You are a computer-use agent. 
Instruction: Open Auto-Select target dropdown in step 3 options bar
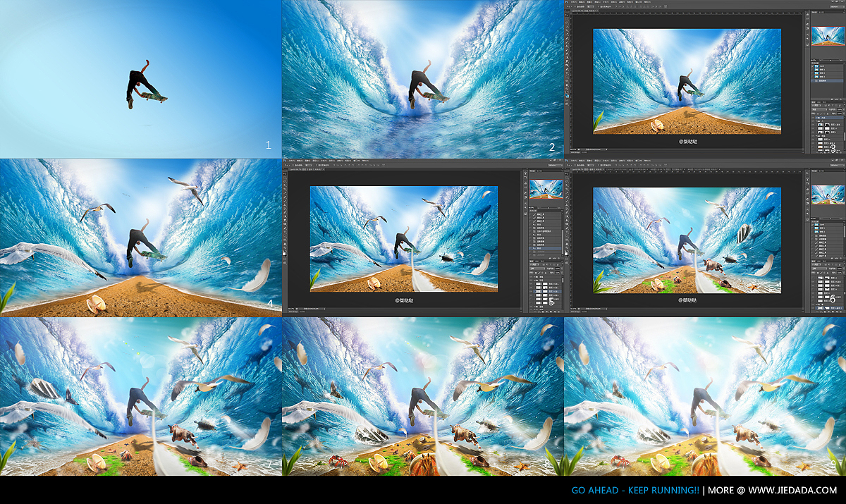pos(591,6)
